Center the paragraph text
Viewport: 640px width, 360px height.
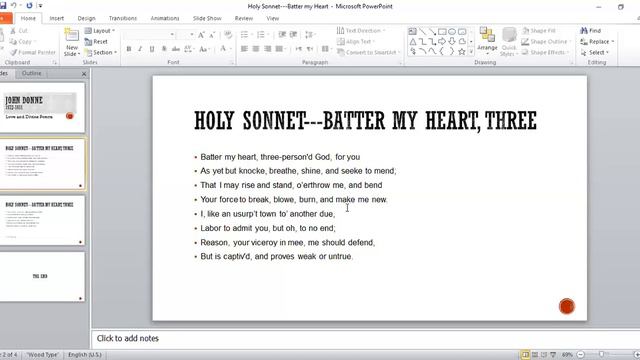pos(256,49)
